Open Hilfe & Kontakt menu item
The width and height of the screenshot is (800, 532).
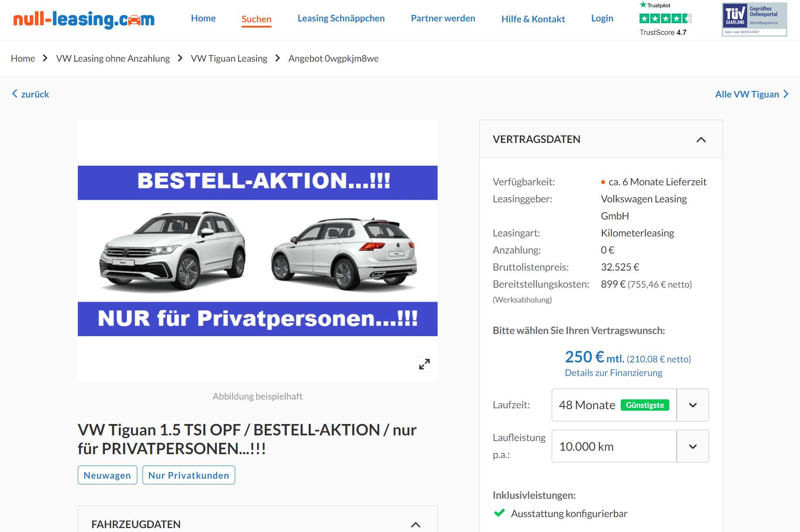pos(533,19)
